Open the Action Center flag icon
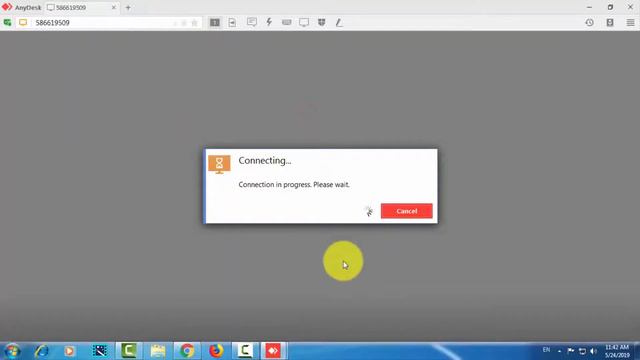The image size is (640, 360). (571, 351)
